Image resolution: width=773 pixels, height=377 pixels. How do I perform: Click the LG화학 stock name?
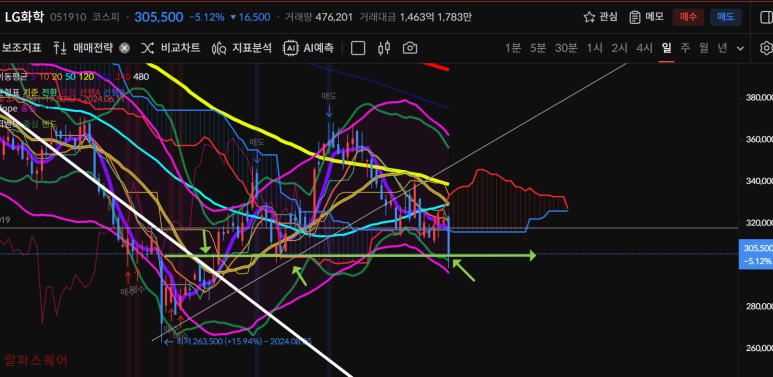pos(24,17)
